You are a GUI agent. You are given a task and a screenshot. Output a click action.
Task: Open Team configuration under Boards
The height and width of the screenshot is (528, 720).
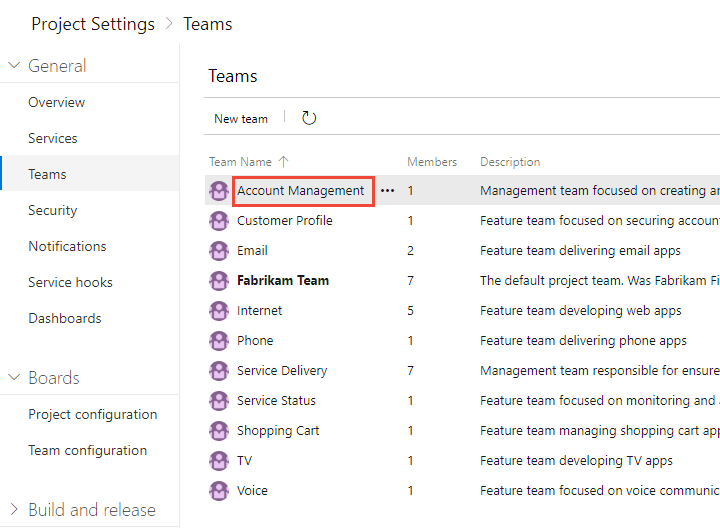(x=88, y=450)
